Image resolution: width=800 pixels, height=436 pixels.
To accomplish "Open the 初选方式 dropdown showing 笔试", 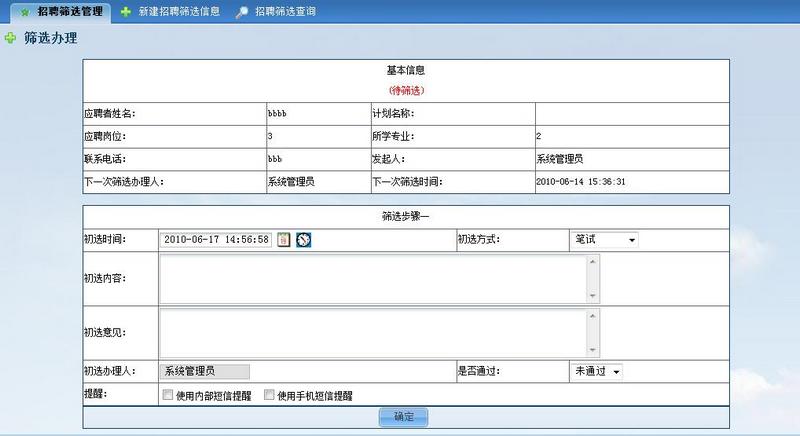I will point(604,240).
